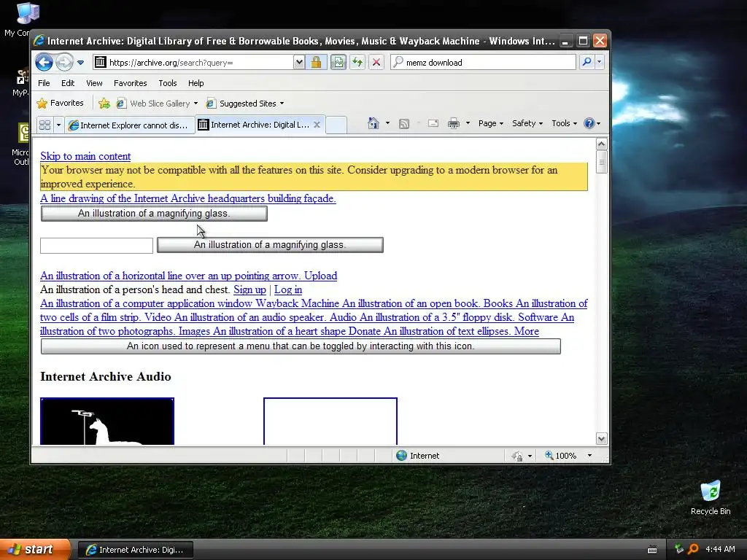This screenshot has width=747, height=560.
Task: Click the RSS Feeds icon
Action: point(404,124)
